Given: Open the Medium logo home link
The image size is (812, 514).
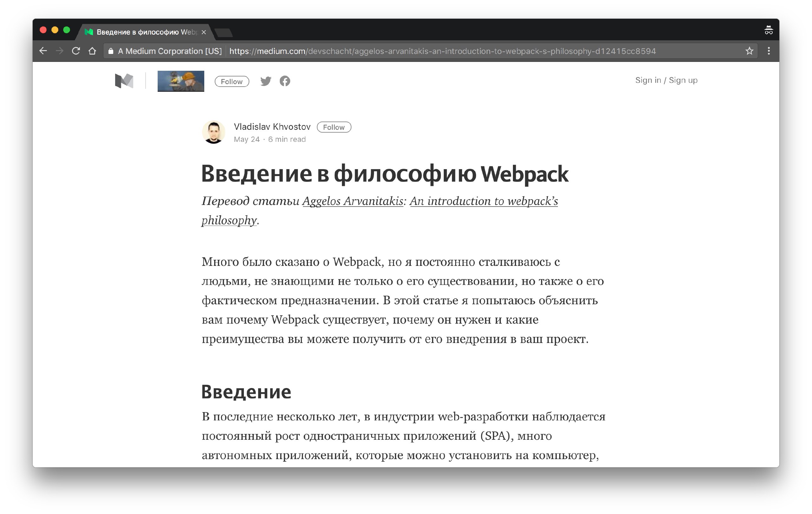Looking at the screenshot, I should pos(124,81).
